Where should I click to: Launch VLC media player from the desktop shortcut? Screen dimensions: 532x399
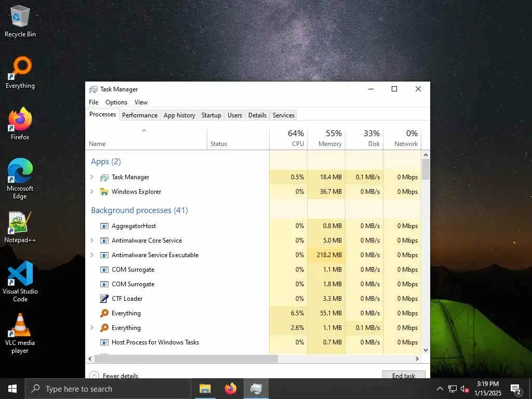(20, 333)
